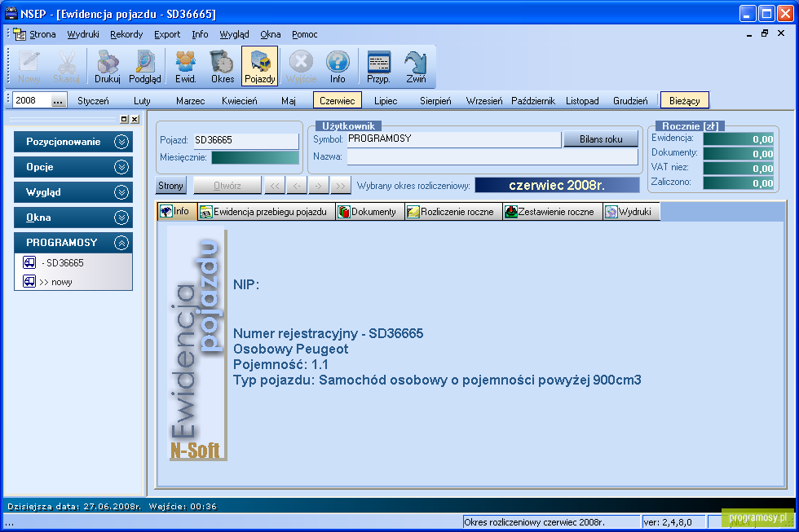This screenshot has height=532, width=799.
Task: Open print preview with Podgląd icon
Action: (145, 66)
